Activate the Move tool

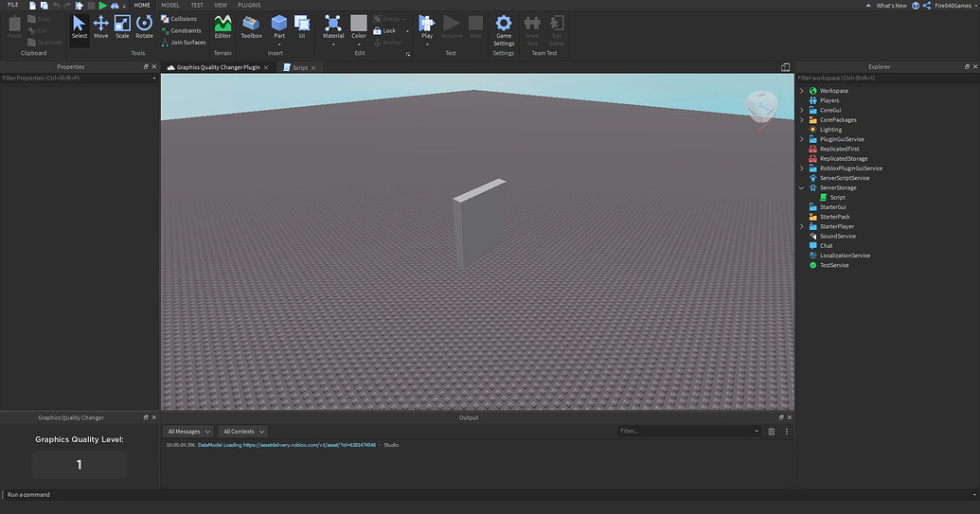tap(100, 27)
